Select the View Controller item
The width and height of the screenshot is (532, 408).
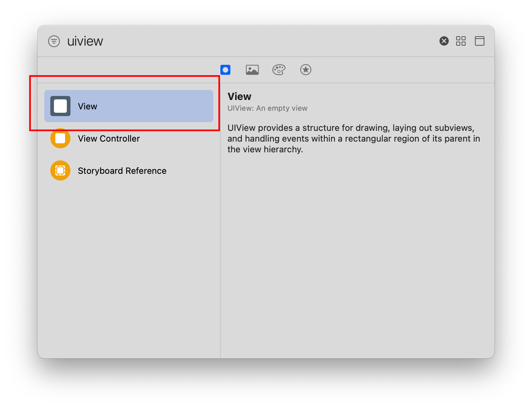(129, 138)
